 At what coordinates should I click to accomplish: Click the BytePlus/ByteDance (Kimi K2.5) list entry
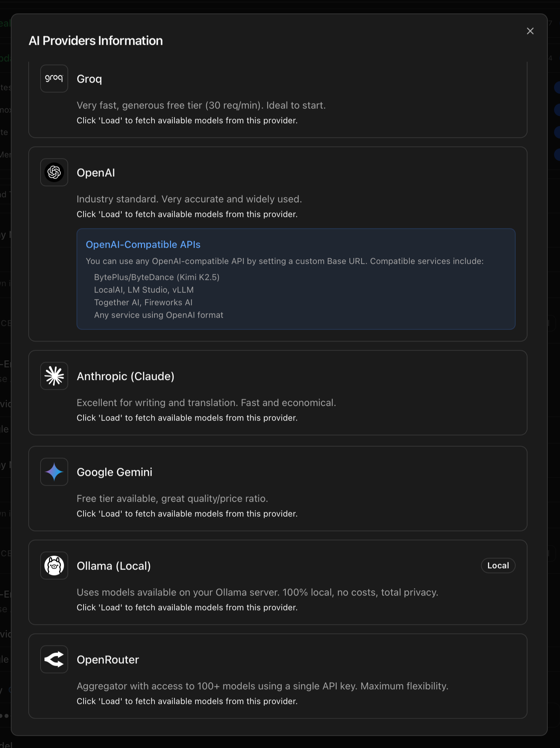(157, 277)
